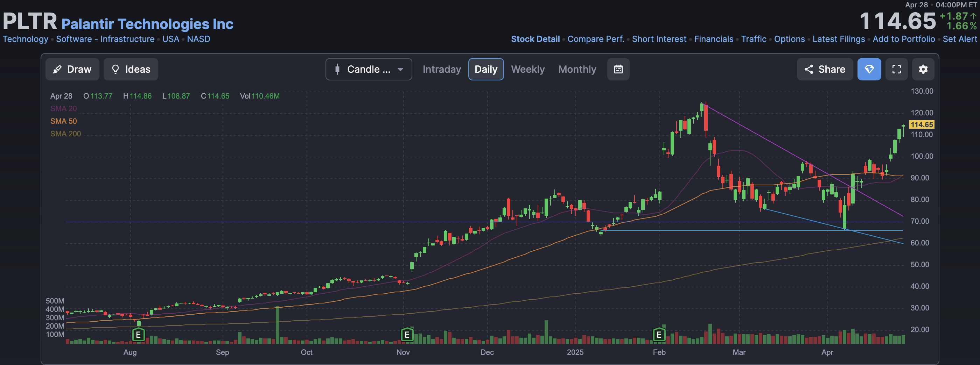
Task: Click the NASD exchange link
Action: [x=198, y=39]
